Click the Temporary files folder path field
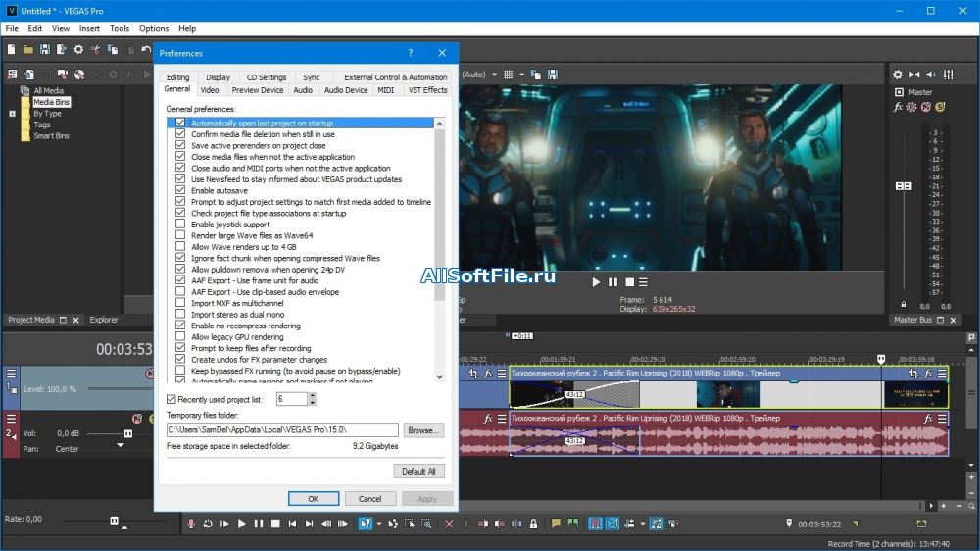Image resolution: width=980 pixels, height=551 pixels. 282,429
